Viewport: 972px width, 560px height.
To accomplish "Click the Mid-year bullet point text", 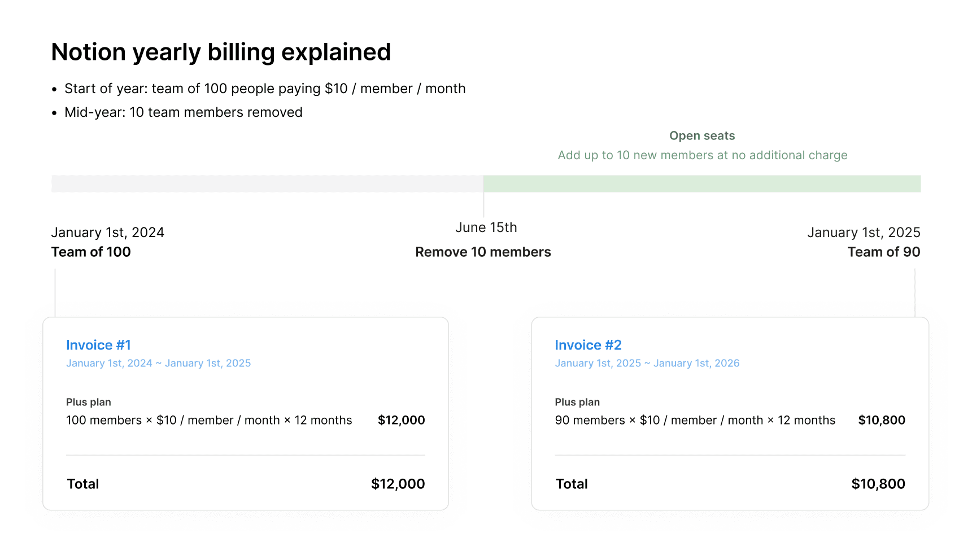I will click(x=184, y=112).
